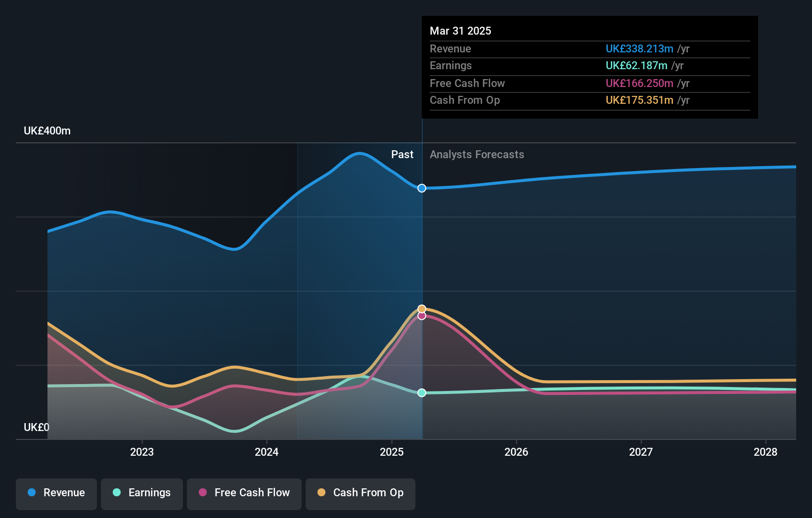Click the Free Cash Flow legend button

244,493
